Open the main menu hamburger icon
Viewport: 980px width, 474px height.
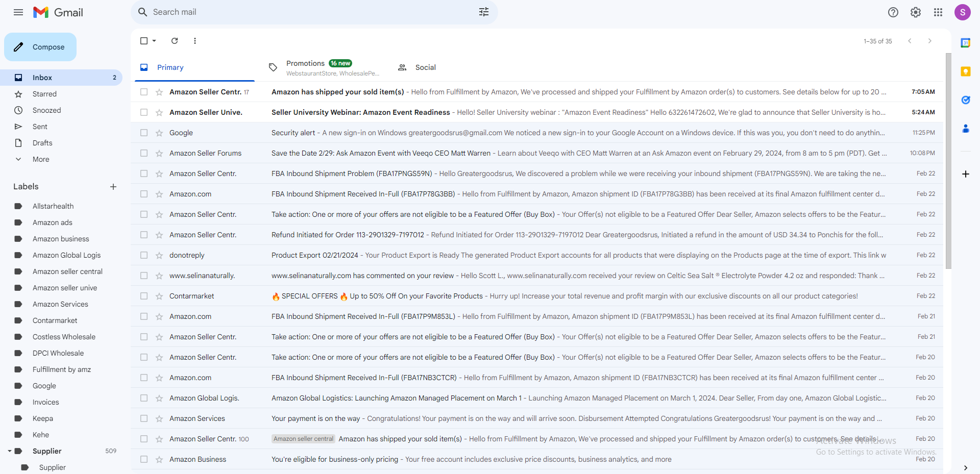coord(18,12)
